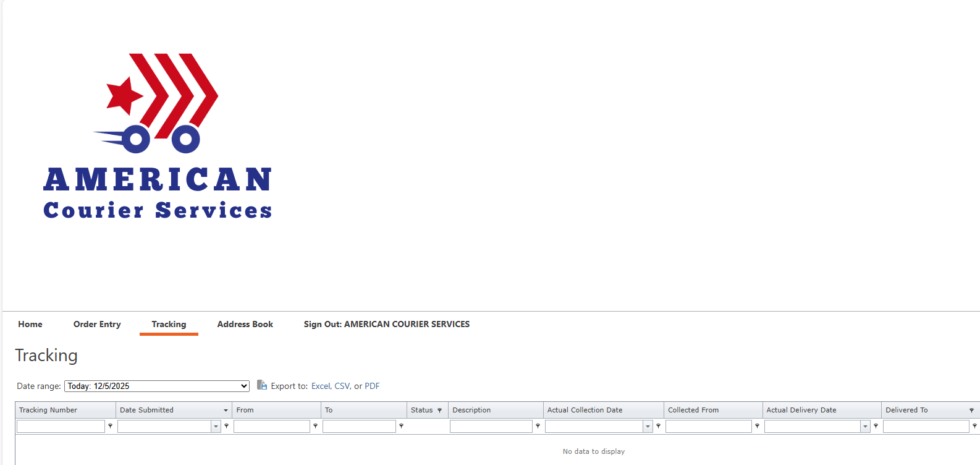
Task: Open the Tracking Number filter row icon
Action: [111, 426]
